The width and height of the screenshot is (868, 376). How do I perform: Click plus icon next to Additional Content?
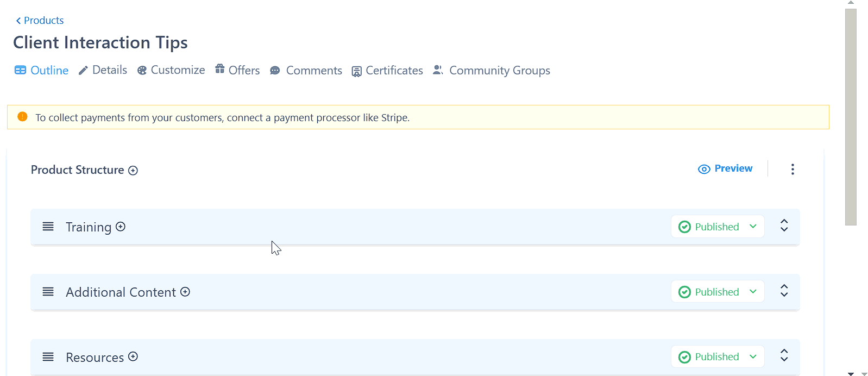pyautogui.click(x=185, y=292)
